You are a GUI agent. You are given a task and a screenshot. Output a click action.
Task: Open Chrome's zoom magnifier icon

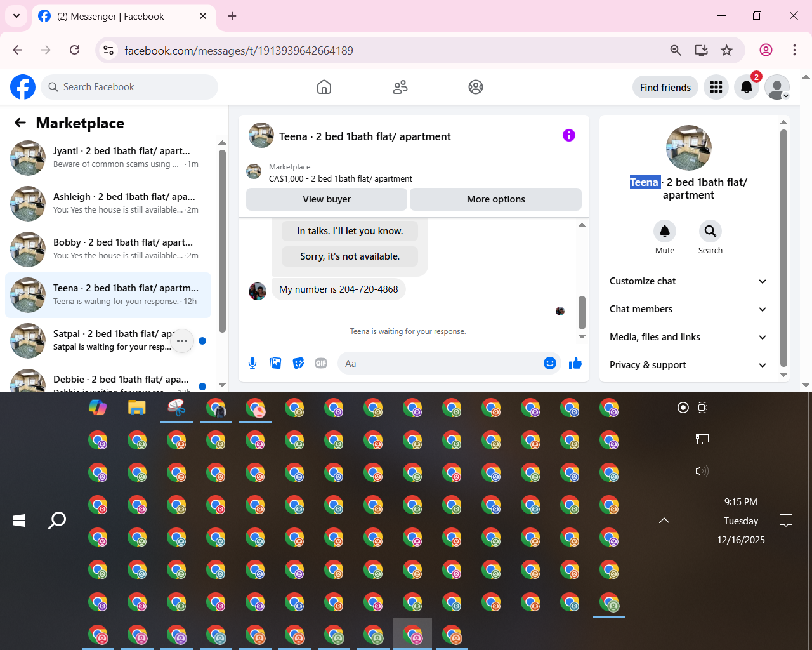676,50
